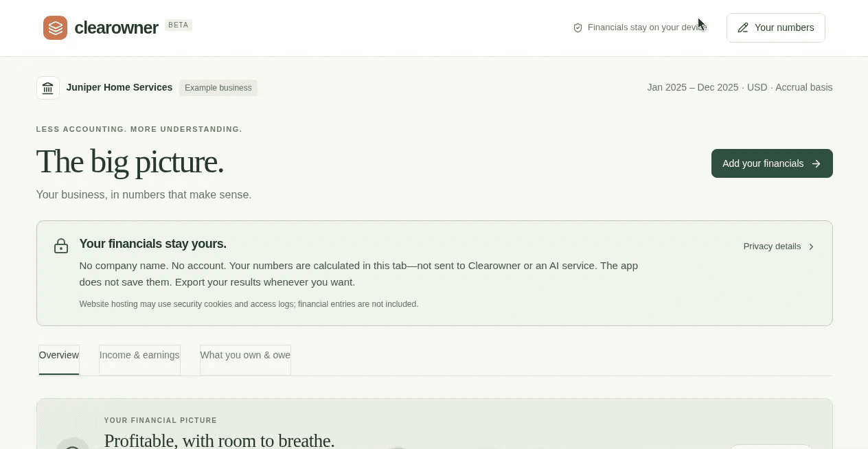Click the Financials stay on your device label

pyautogui.click(x=647, y=27)
